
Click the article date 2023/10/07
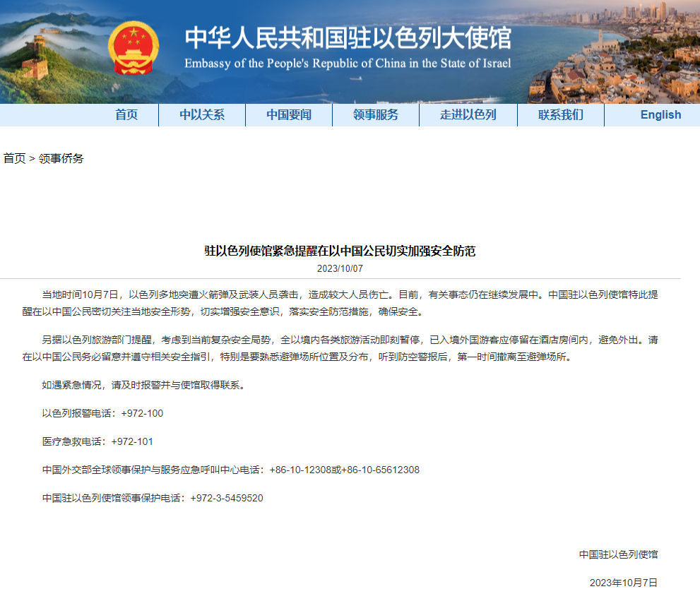coord(340,268)
